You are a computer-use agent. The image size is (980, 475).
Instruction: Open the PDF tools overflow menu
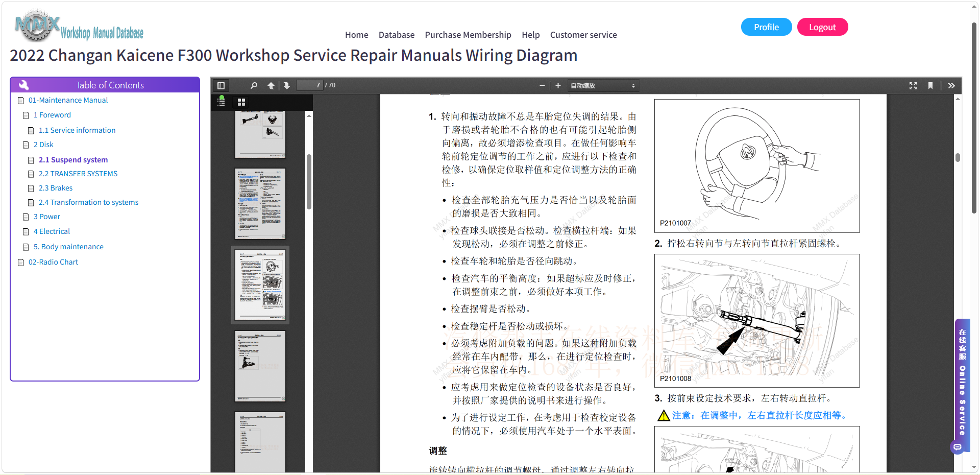click(x=951, y=86)
